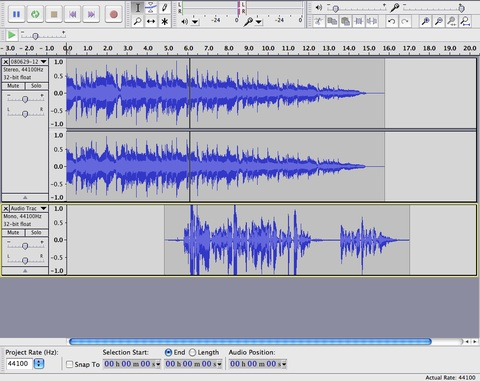Select the End radio button
This screenshot has height=381, width=480.
[x=169, y=352]
